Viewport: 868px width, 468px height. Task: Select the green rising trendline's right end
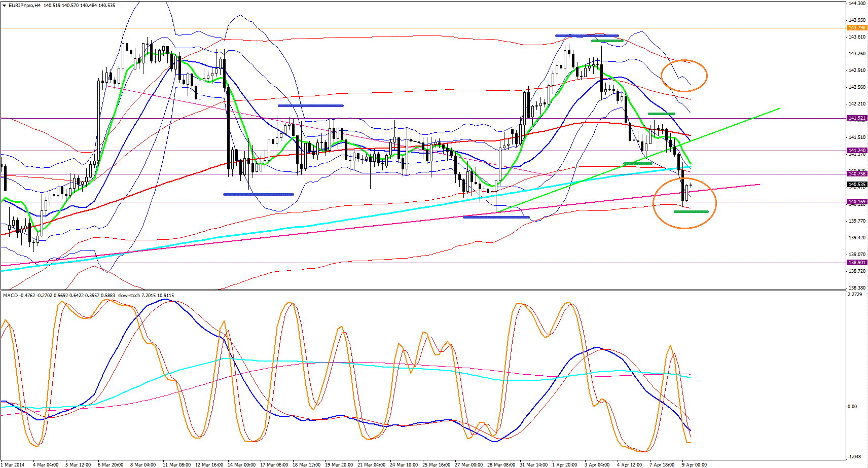point(779,109)
